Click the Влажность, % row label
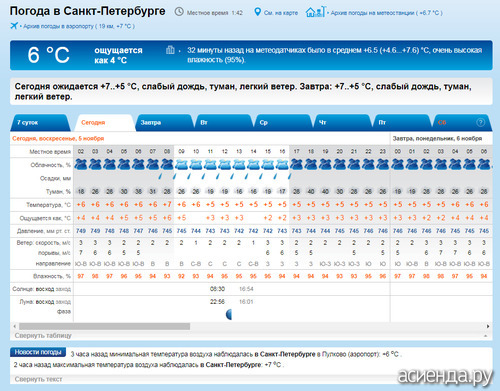This screenshot has width=500, height=391. [52, 276]
